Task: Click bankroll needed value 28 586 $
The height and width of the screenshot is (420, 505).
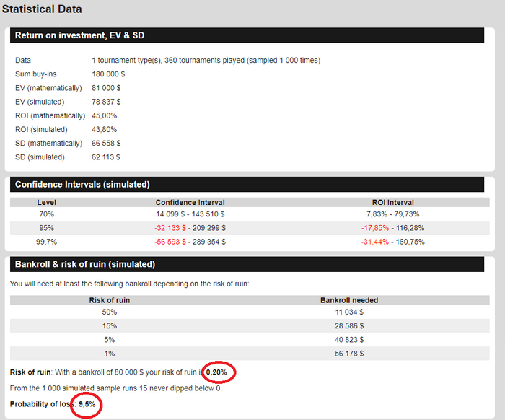Action: click(349, 326)
